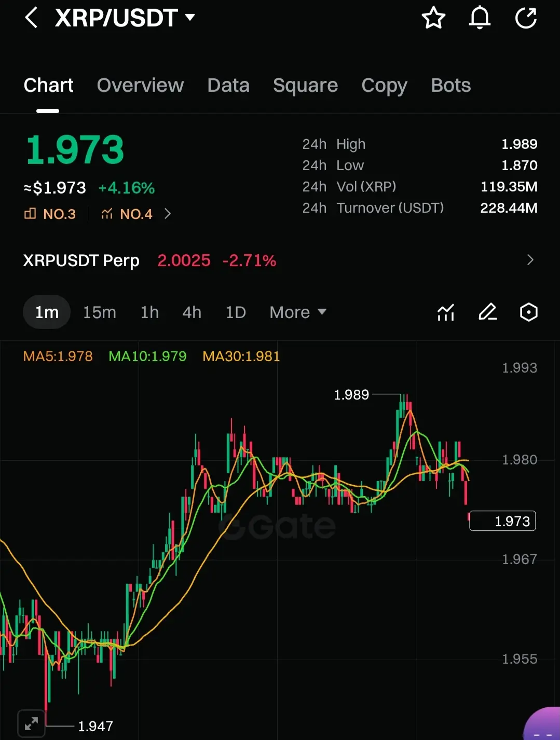The height and width of the screenshot is (740, 560).
Task: Add XRP/USDT to favorites with star
Action: pos(433,18)
